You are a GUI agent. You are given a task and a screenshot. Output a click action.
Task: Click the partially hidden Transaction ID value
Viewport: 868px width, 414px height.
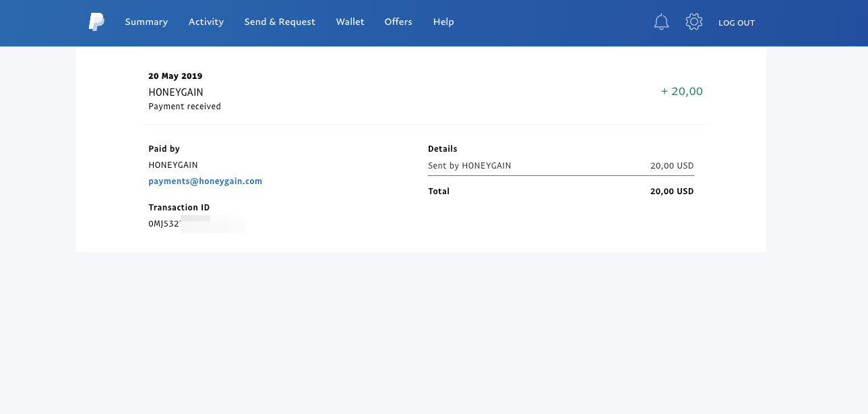click(164, 224)
